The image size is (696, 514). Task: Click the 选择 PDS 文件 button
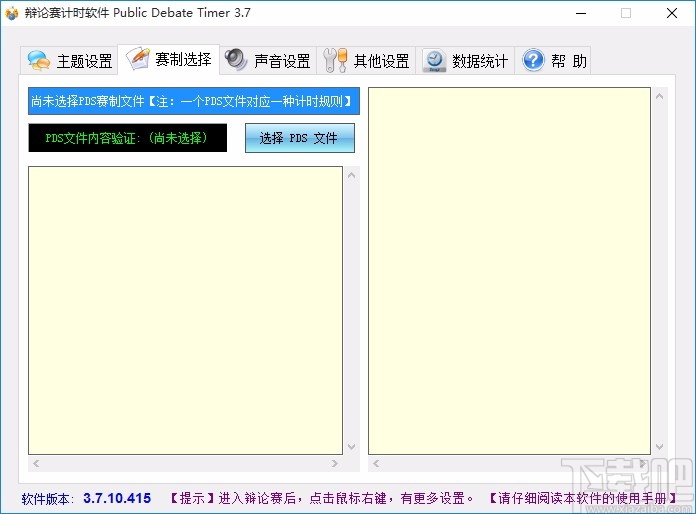pos(300,138)
